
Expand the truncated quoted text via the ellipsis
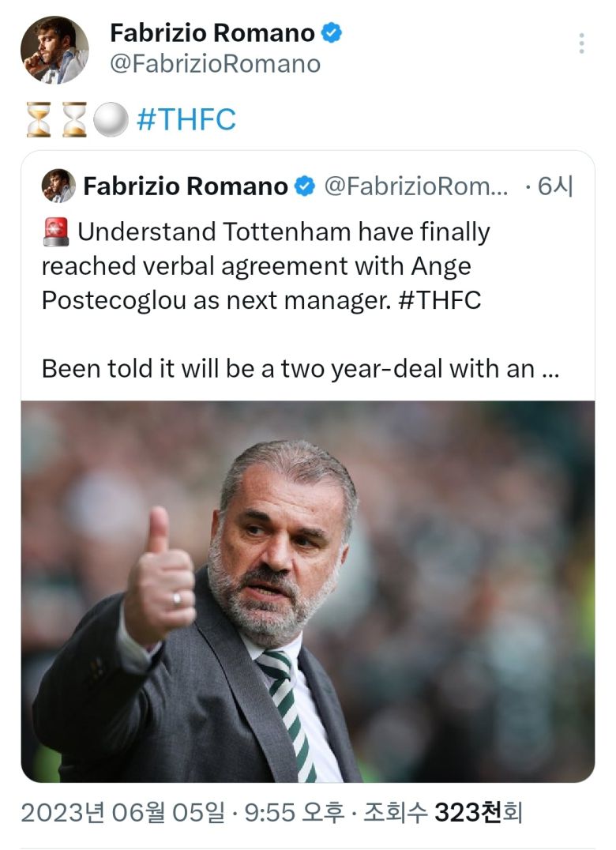pyautogui.click(x=551, y=369)
